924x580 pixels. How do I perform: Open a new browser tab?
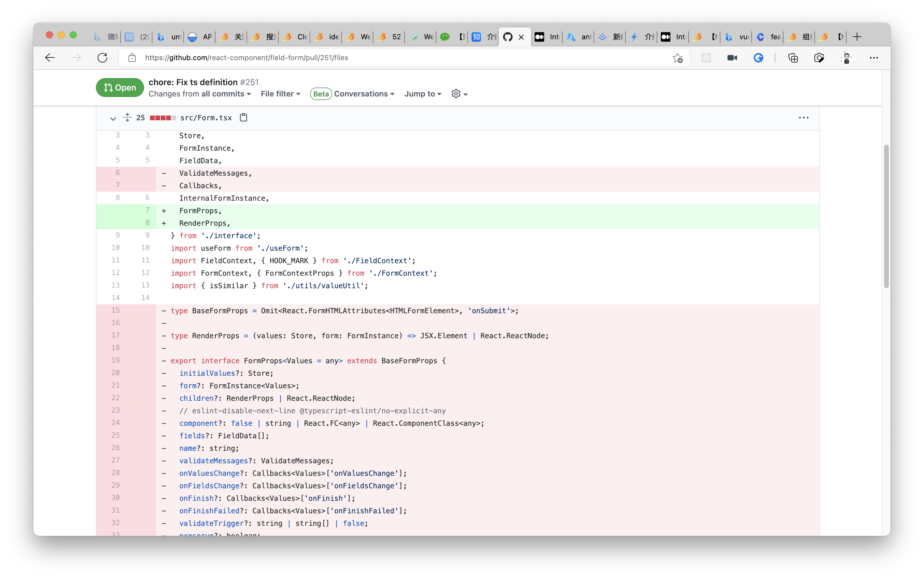857,37
